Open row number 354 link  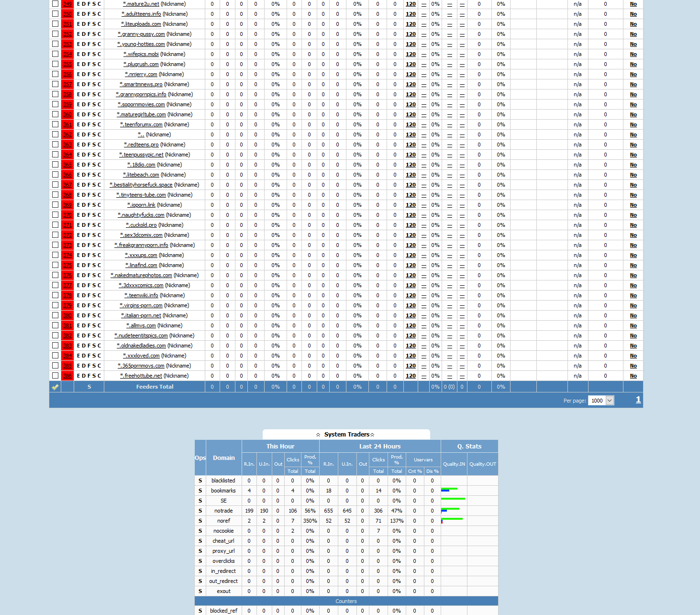67,55
